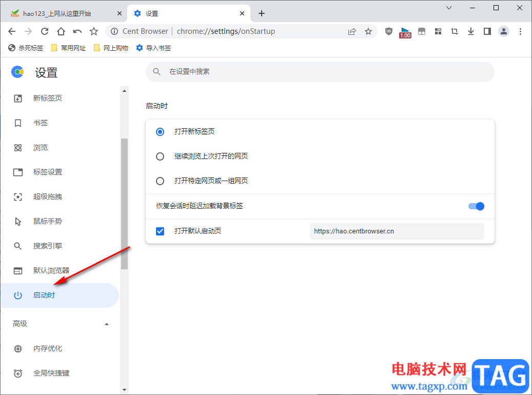Viewport: 532px width, 395px height.
Task: Click the grey mask extension icon
Action: (421, 32)
